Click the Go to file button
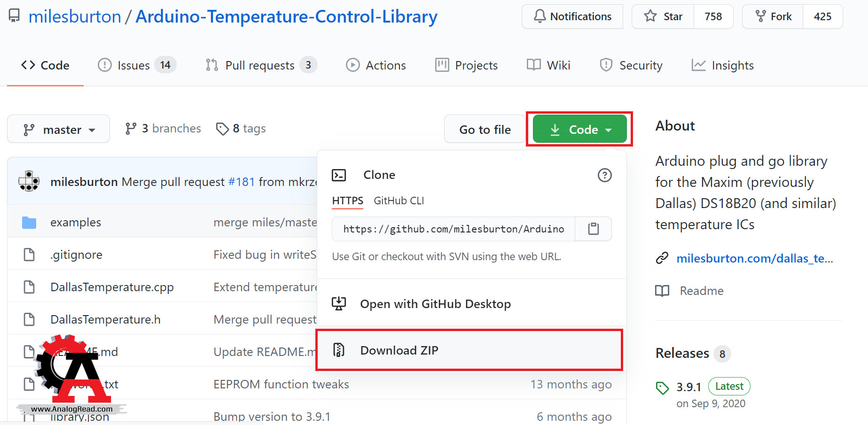The width and height of the screenshot is (868, 425). 485,129
